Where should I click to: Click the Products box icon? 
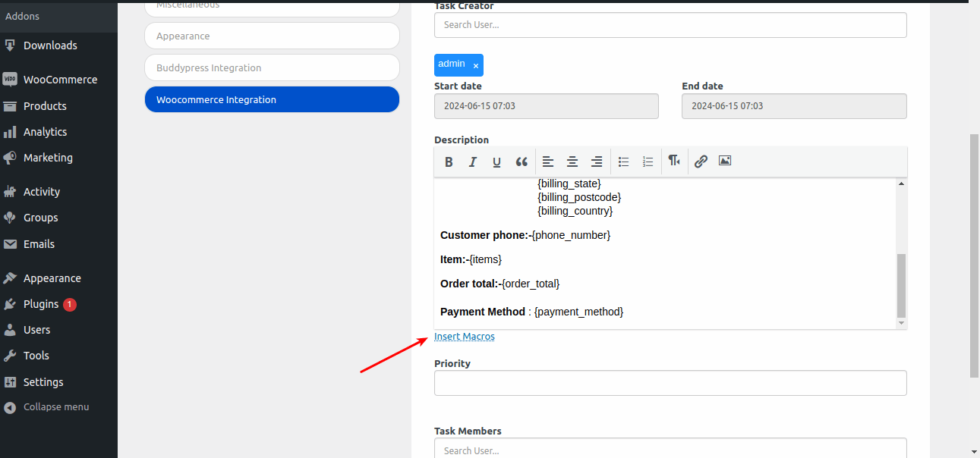pos(10,106)
